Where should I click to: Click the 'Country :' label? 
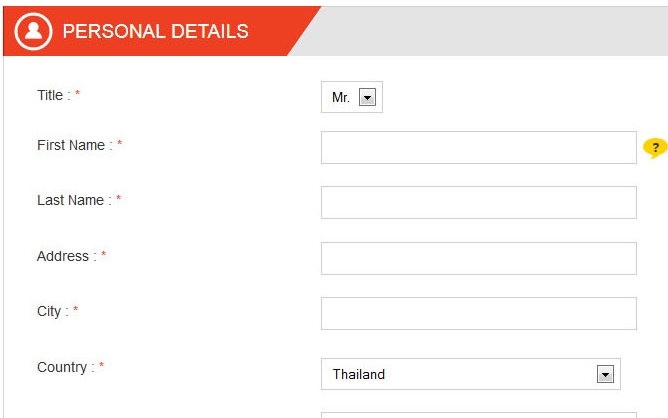coord(66,367)
